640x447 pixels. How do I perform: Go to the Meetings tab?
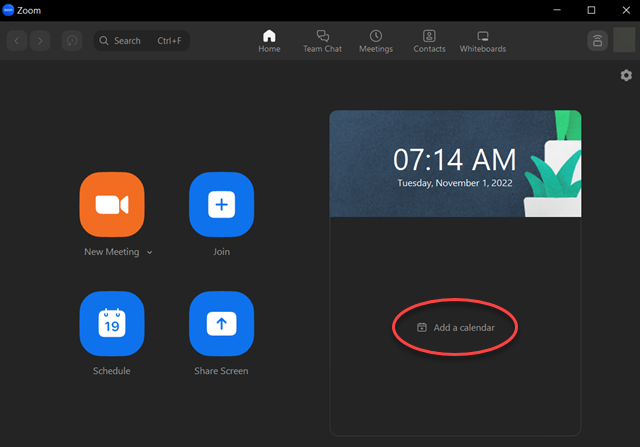[376, 41]
